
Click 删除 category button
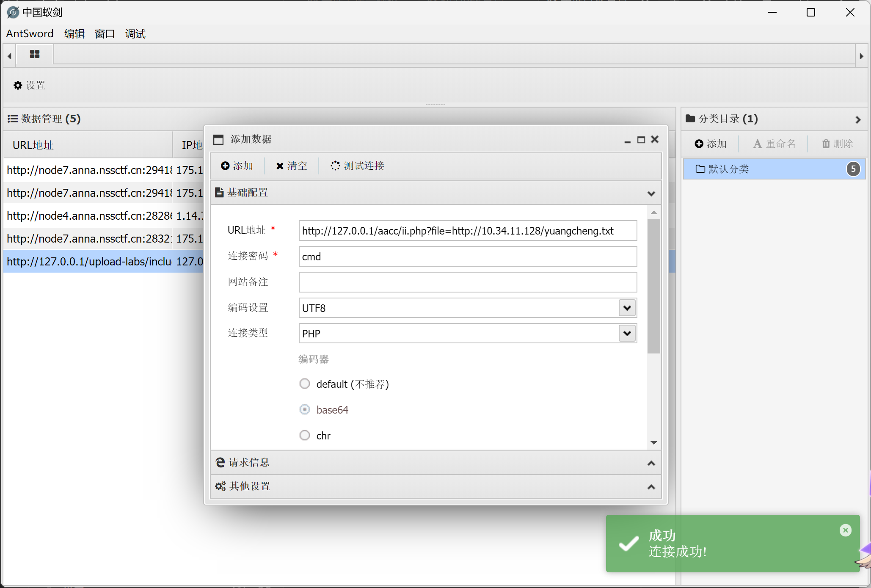tap(837, 144)
